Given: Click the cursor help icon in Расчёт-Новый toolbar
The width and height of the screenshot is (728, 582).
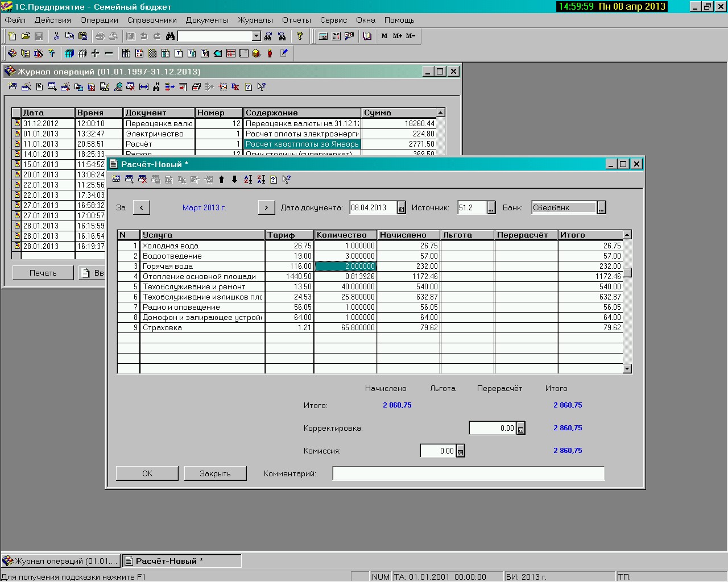Looking at the screenshot, I should 287,180.
